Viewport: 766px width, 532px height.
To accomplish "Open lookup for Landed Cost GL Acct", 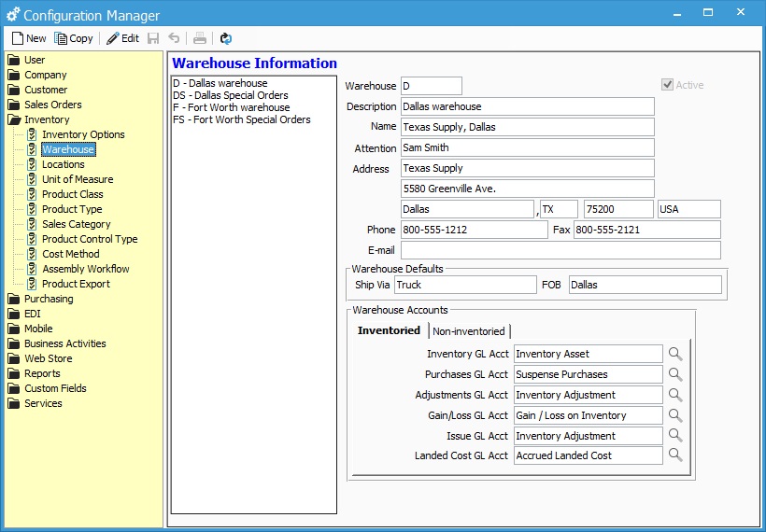I will pos(675,455).
